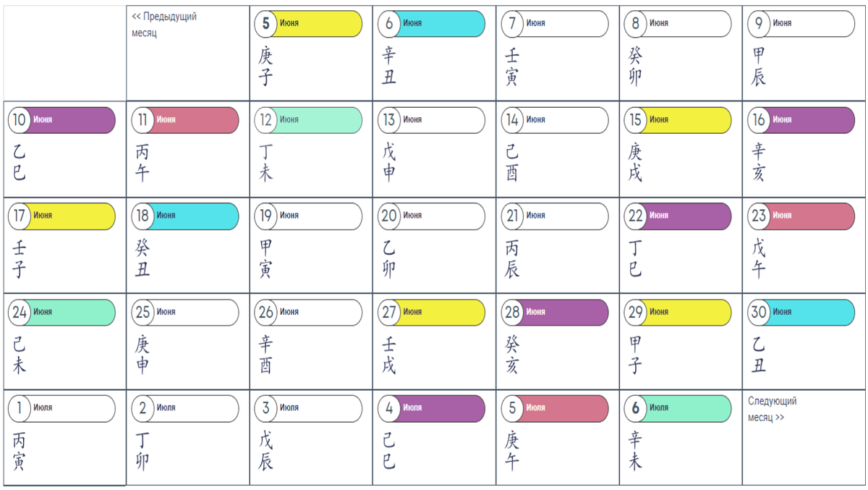This screenshot has height=490, width=868.
Task: Open the purple 16 June date pill
Action: click(x=801, y=120)
